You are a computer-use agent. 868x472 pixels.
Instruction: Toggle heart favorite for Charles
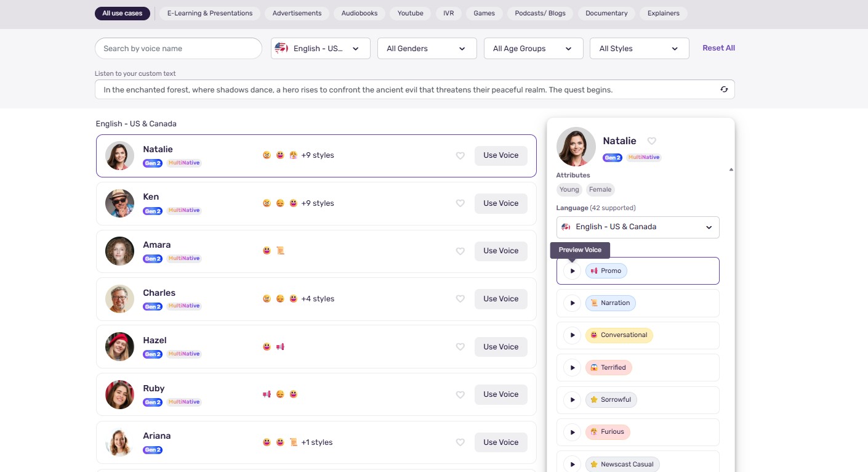pyautogui.click(x=460, y=299)
